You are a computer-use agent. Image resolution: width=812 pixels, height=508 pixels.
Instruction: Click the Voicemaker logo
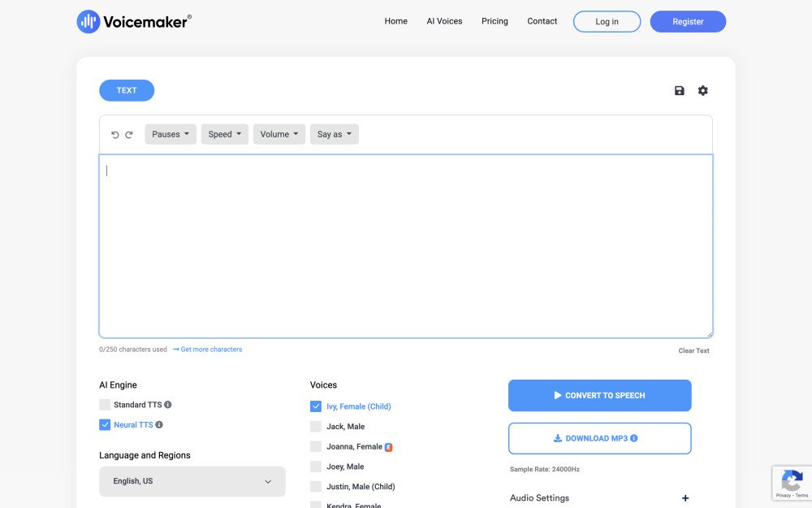pyautogui.click(x=134, y=22)
